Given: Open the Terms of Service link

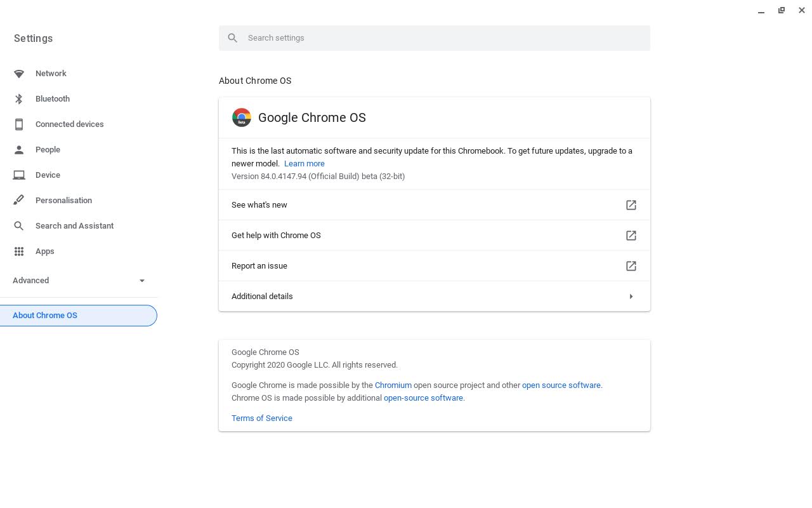Looking at the screenshot, I should (262, 418).
